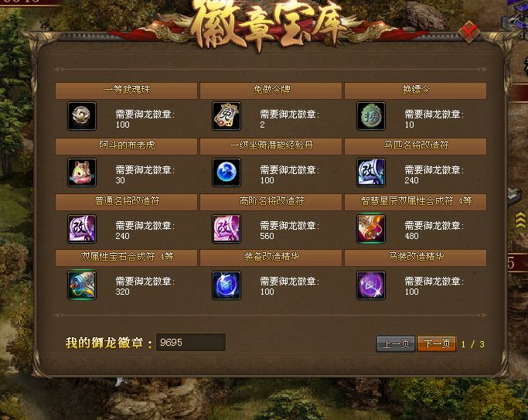Click the 我的御龙徽章 count field
The image size is (528, 420).
191,342
